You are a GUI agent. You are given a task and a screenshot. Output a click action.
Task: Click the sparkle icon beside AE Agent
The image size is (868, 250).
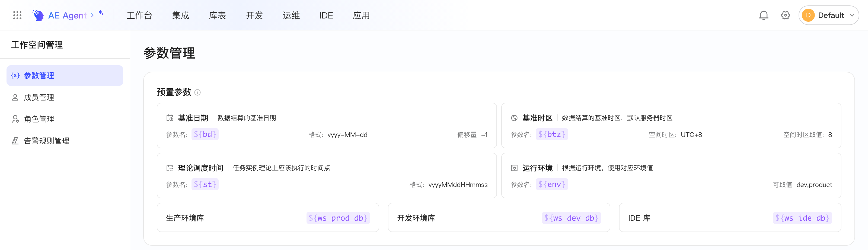pyautogui.click(x=101, y=12)
